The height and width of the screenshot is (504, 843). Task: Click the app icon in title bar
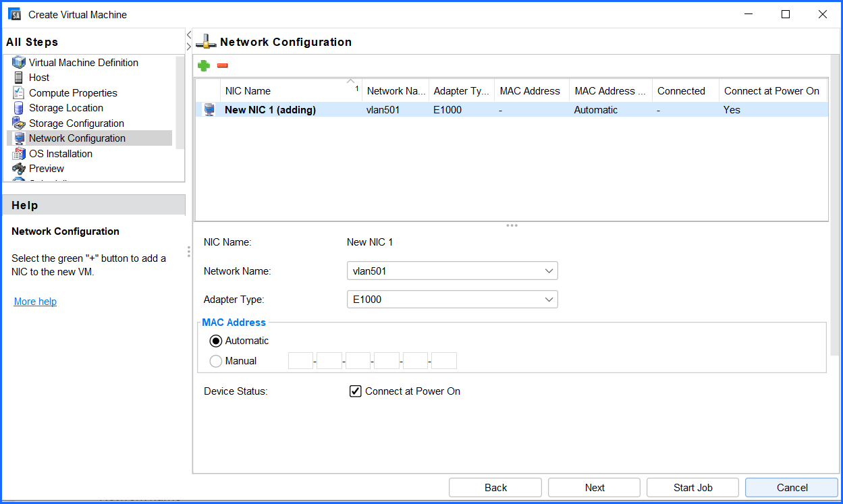14,14
